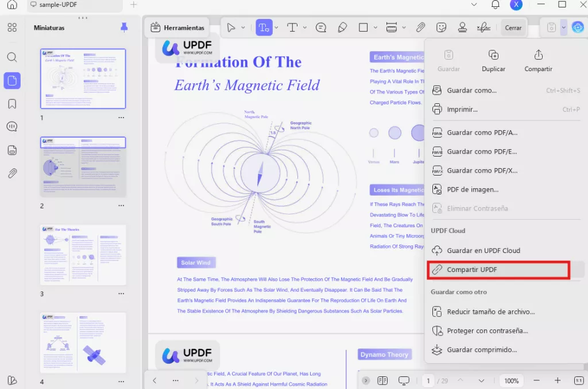Select the stamp tool
This screenshot has height=389, width=588.
(462, 28)
